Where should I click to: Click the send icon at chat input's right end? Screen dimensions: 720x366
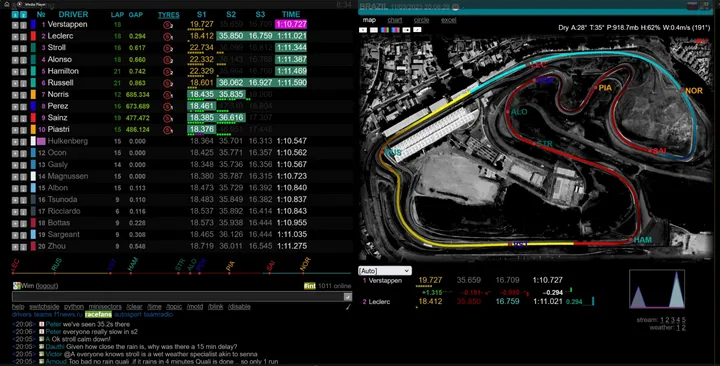coord(348,297)
